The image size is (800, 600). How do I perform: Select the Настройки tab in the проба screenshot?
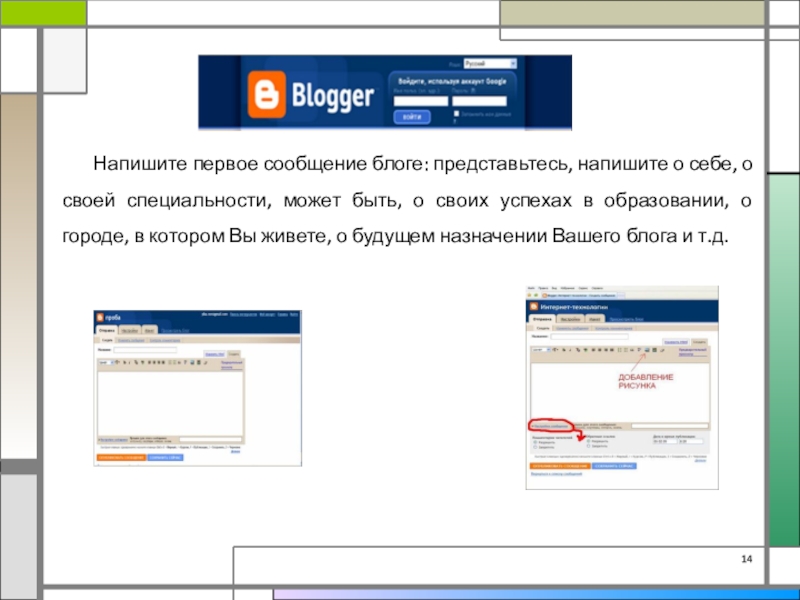(x=130, y=331)
